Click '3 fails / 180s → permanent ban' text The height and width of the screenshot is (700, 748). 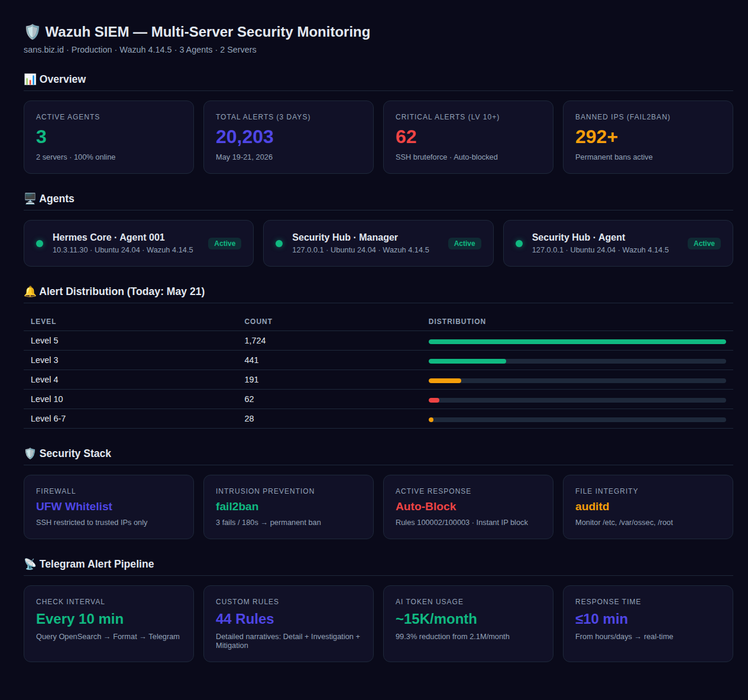click(268, 523)
